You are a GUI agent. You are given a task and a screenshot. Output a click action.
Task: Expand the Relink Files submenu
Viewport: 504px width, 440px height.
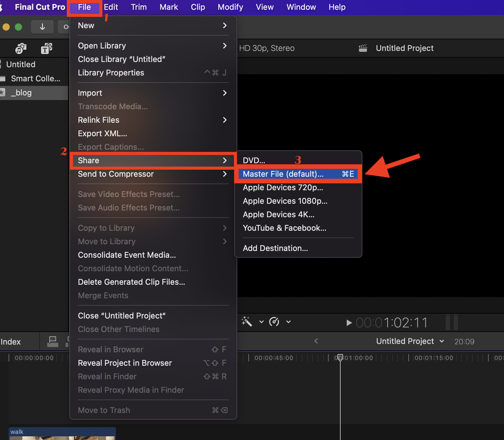[153, 120]
